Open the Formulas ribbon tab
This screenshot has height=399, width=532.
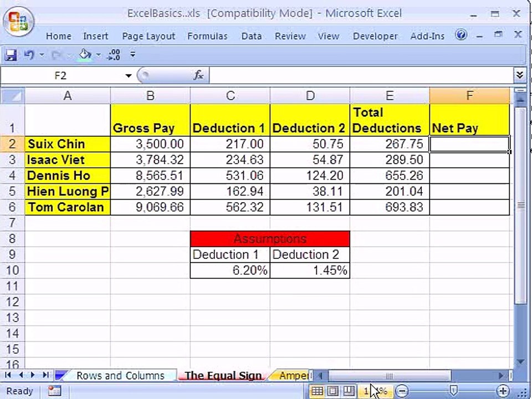207,36
